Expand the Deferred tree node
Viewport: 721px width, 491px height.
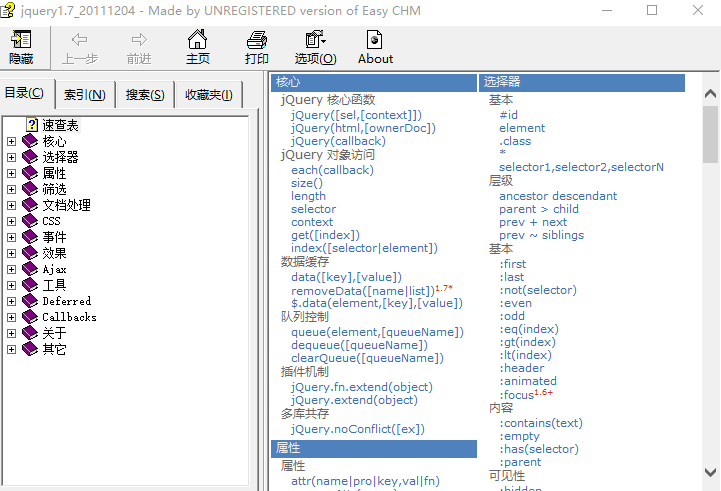(12, 301)
